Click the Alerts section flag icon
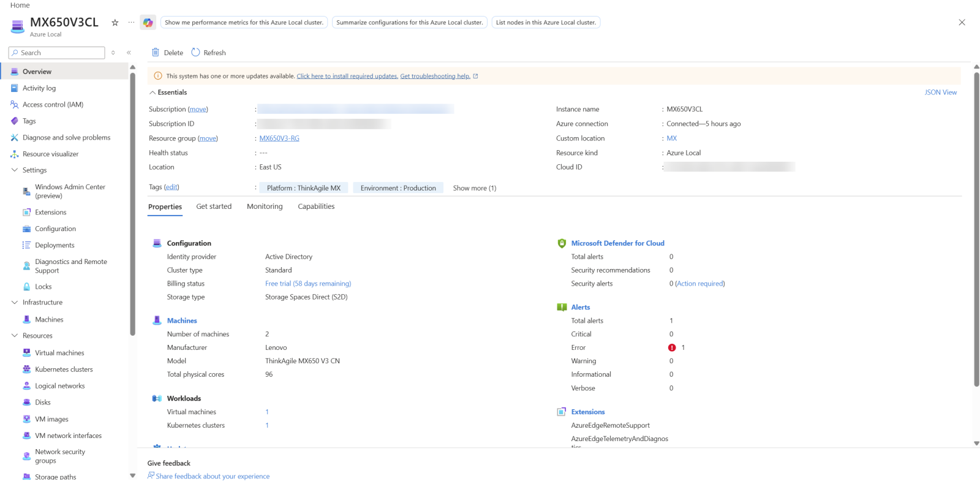This screenshot has width=980, height=484. 562,308
